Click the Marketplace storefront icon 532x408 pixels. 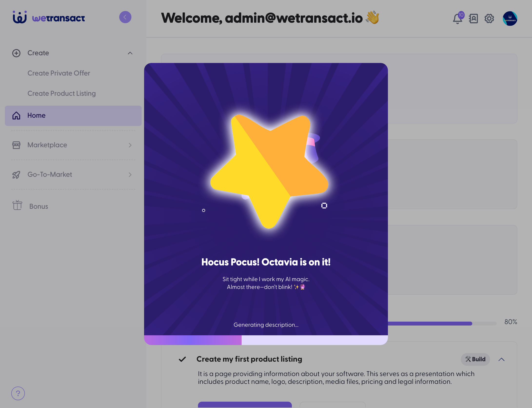[x=16, y=145]
